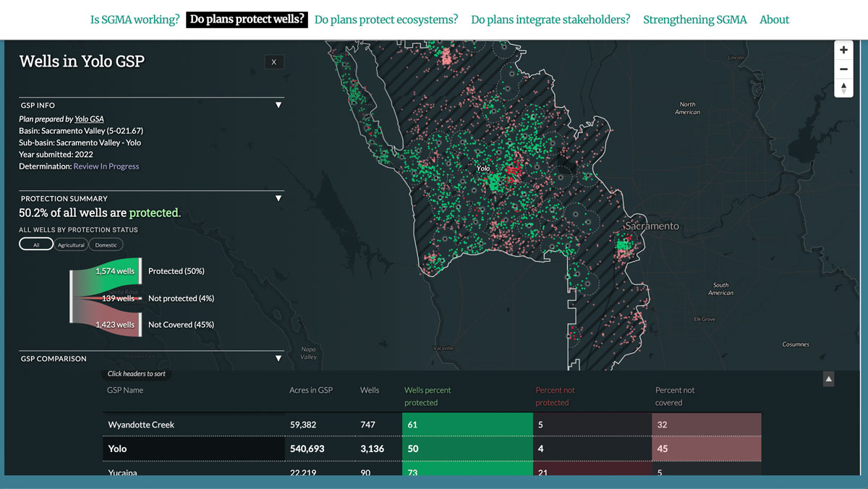
Task: Zoom out of the map
Action: coord(843,69)
